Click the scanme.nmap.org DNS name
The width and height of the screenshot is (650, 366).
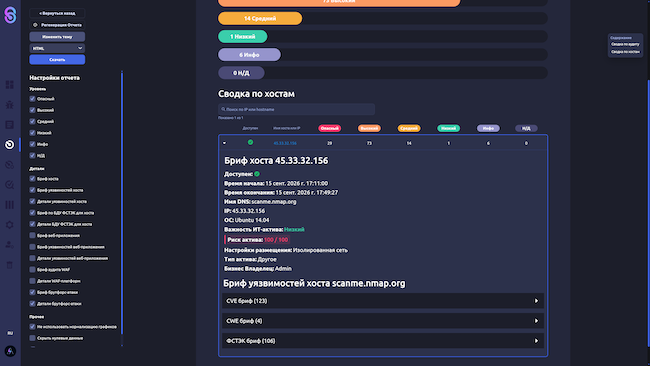[x=274, y=201]
